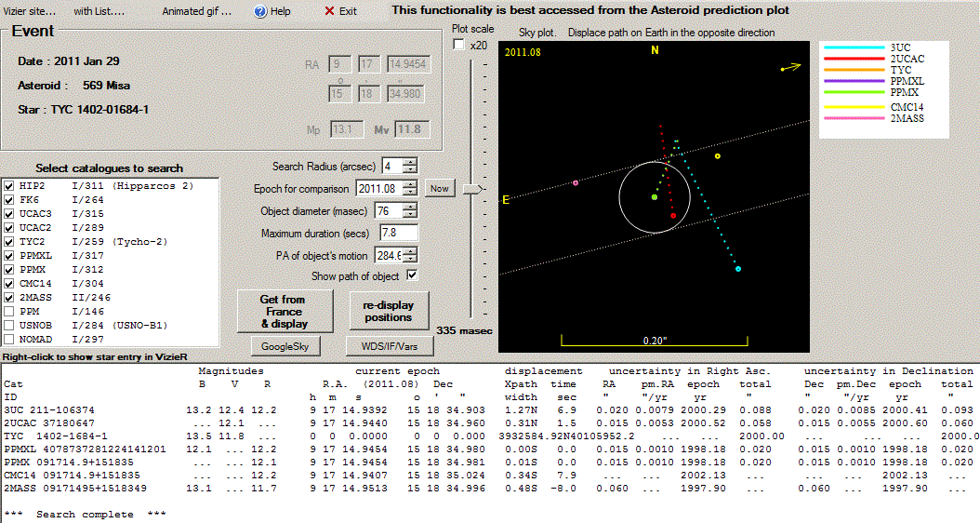Select the 2MASS 09171495+1518349 result row
Image resolution: width=980 pixels, height=523 pixels.
coord(488,488)
